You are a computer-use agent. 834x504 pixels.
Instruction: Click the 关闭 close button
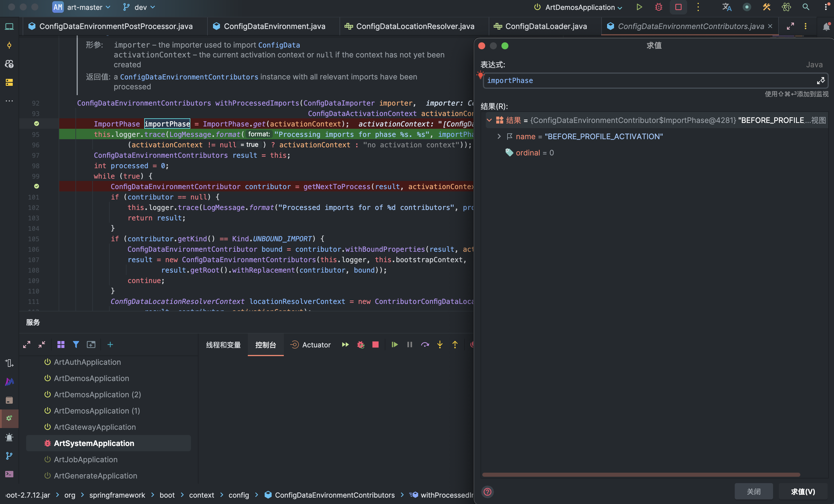pos(753,492)
